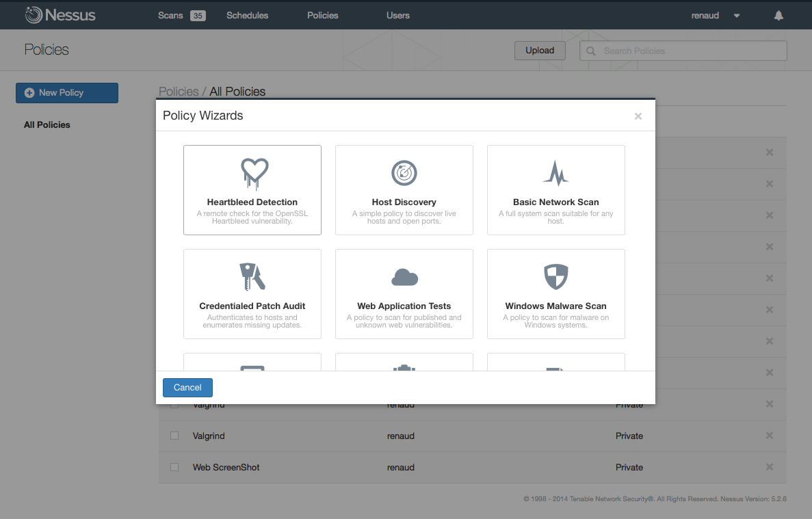Click "renaud" owner in the Web ScreenShot row
Viewport: 812px width, 519px height.
click(401, 467)
